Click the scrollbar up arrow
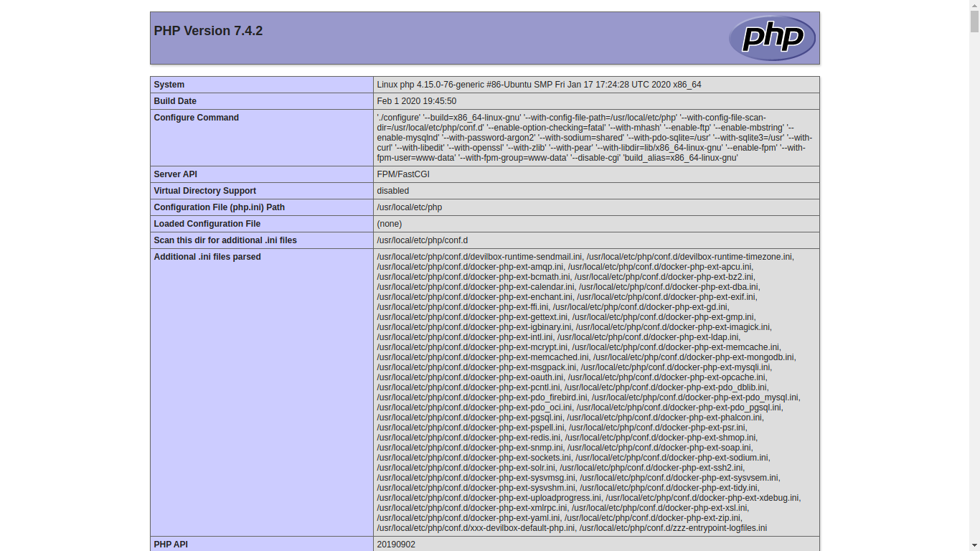Viewport: 980px width, 551px height. (x=975, y=5)
